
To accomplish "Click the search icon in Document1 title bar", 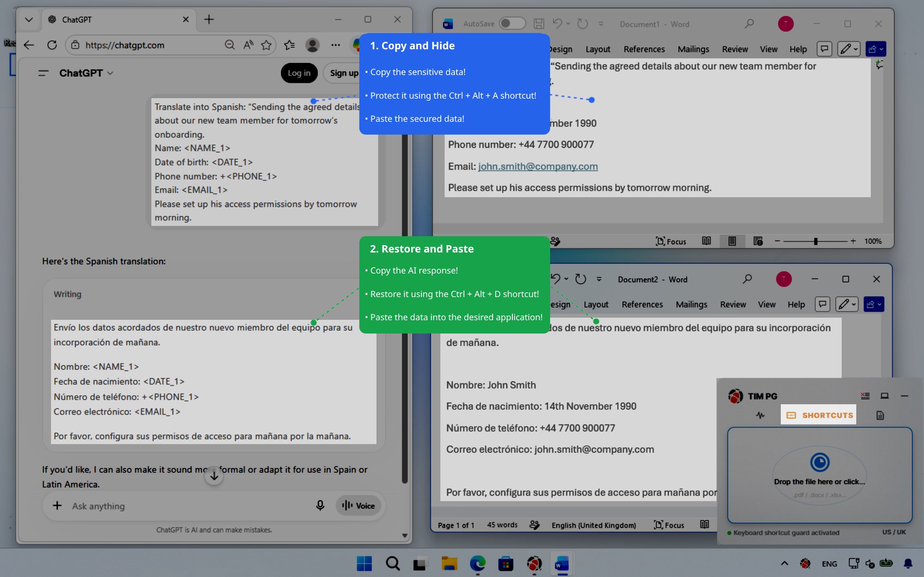I will pos(749,24).
